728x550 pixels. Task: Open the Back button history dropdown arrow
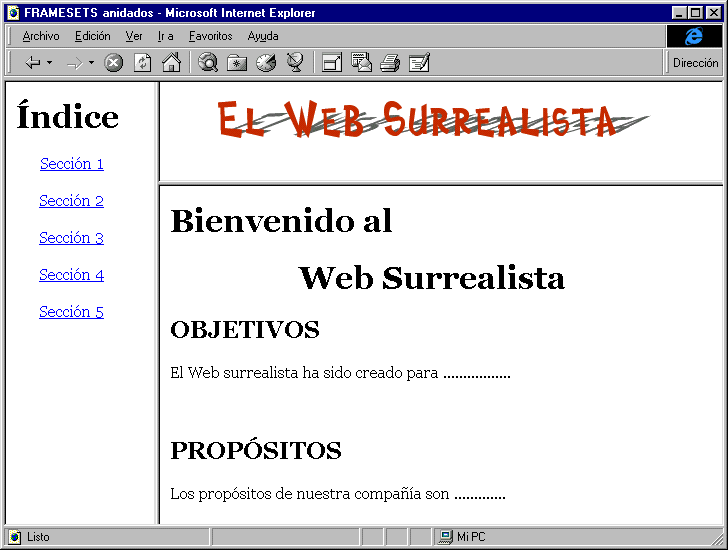pyautogui.click(x=50, y=63)
